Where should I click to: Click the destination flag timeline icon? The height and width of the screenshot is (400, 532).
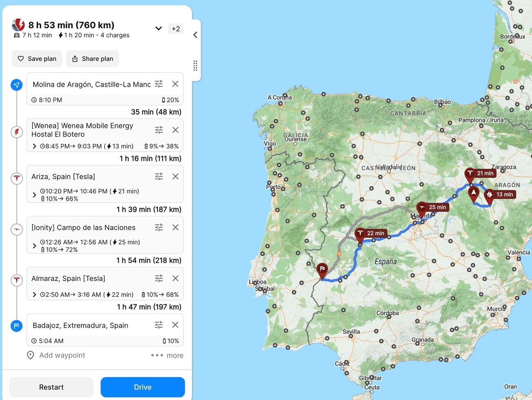click(x=16, y=326)
